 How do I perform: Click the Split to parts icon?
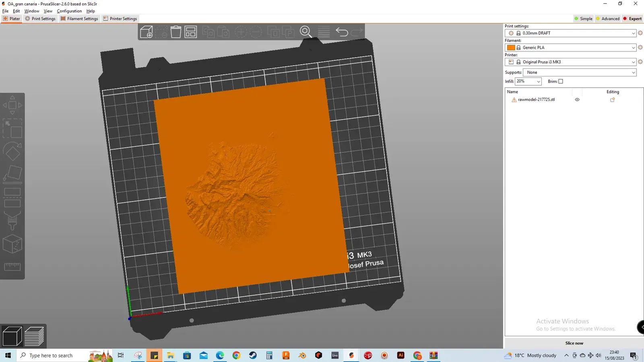click(x=289, y=32)
